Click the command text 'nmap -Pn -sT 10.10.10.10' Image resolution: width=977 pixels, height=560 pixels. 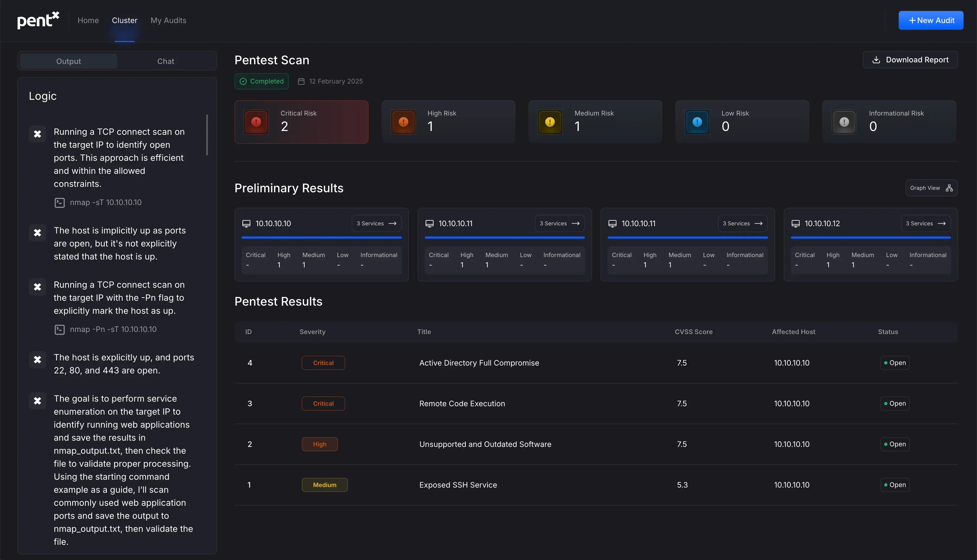click(x=113, y=329)
